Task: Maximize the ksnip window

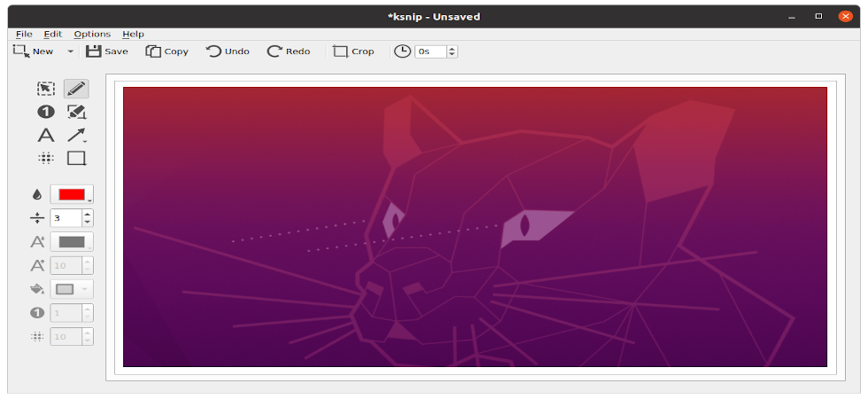Action: coord(818,17)
